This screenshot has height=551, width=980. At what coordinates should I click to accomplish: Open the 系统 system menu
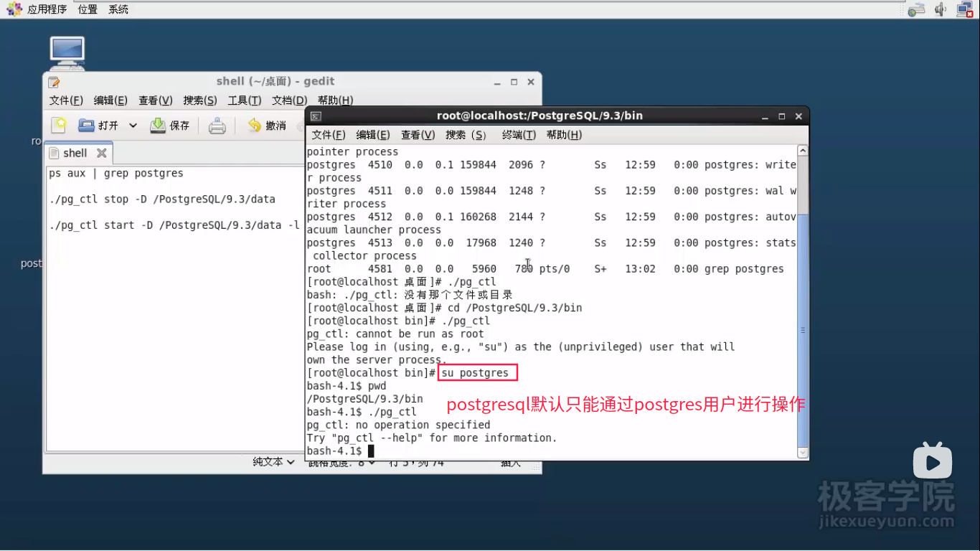[x=118, y=9]
